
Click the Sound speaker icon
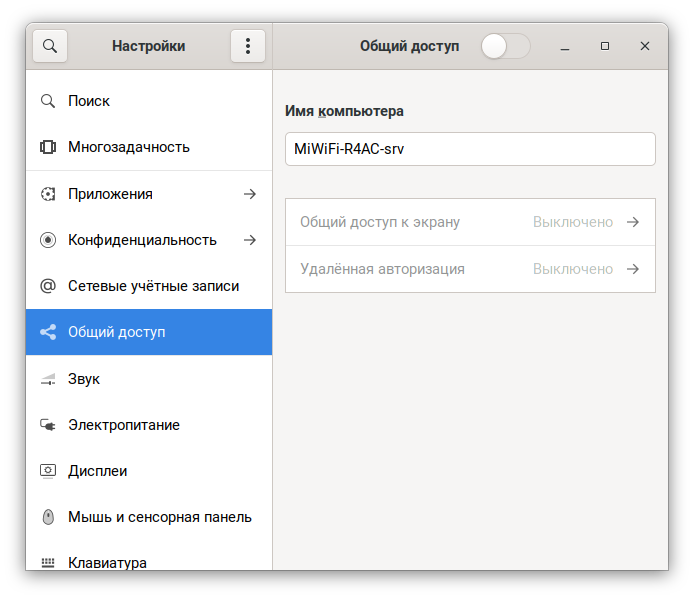click(47, 379)
